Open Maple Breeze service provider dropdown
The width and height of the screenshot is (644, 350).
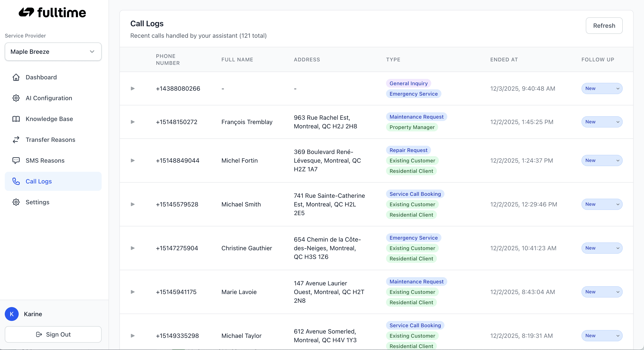pyautogui.click(x=53, y=52)
